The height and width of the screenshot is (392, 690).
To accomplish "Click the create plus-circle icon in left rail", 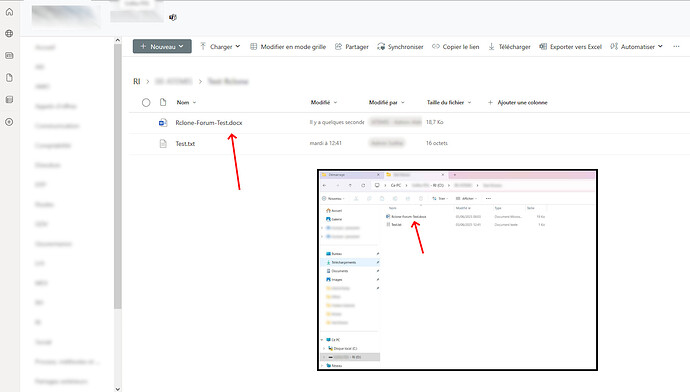I will [9, 122].
